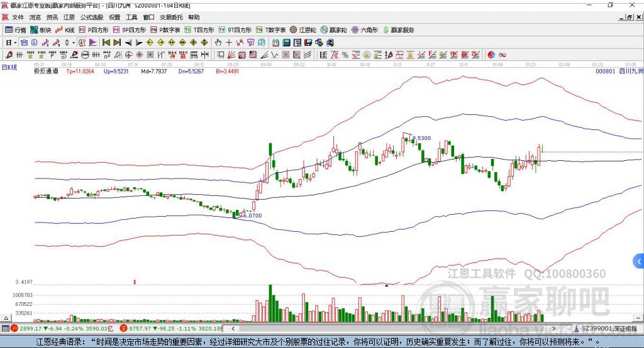
Task: Click the 6.0700 low price label
Action: (x=252, y=215)
